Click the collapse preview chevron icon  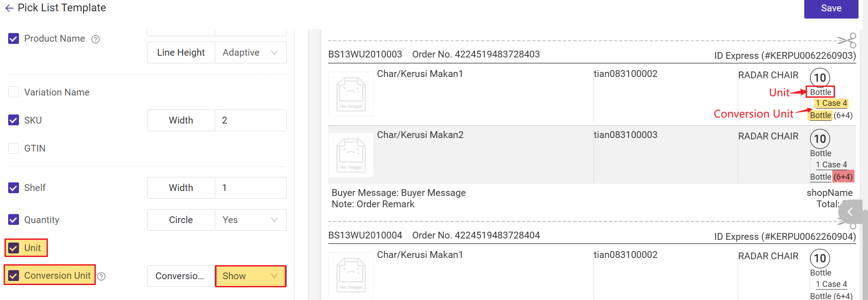(x=850, y=212)
